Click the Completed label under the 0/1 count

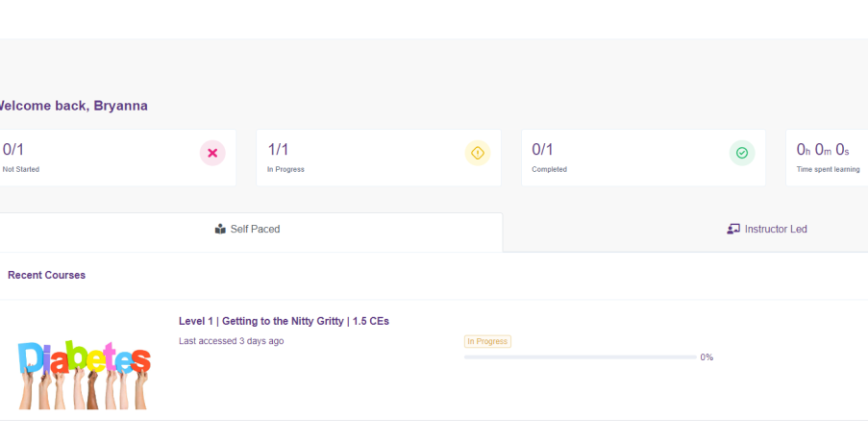coord(549,169)
